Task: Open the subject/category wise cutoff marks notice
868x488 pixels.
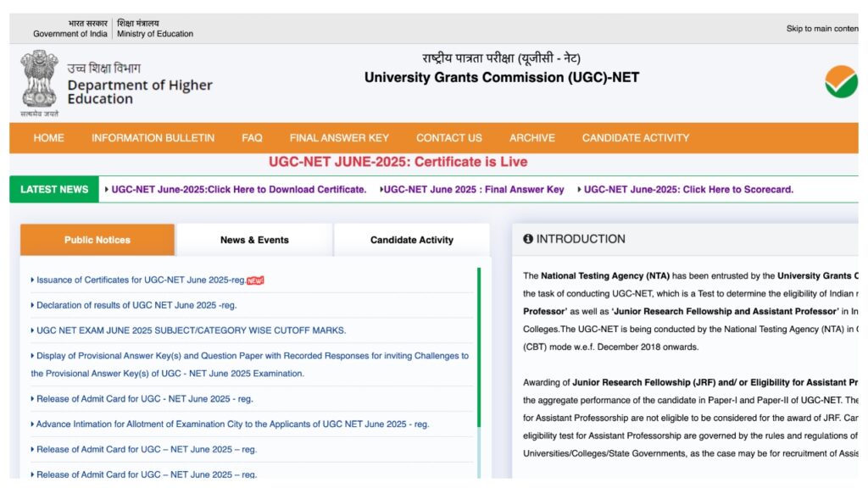Action: pyautogui.click(x=190, y=330)
